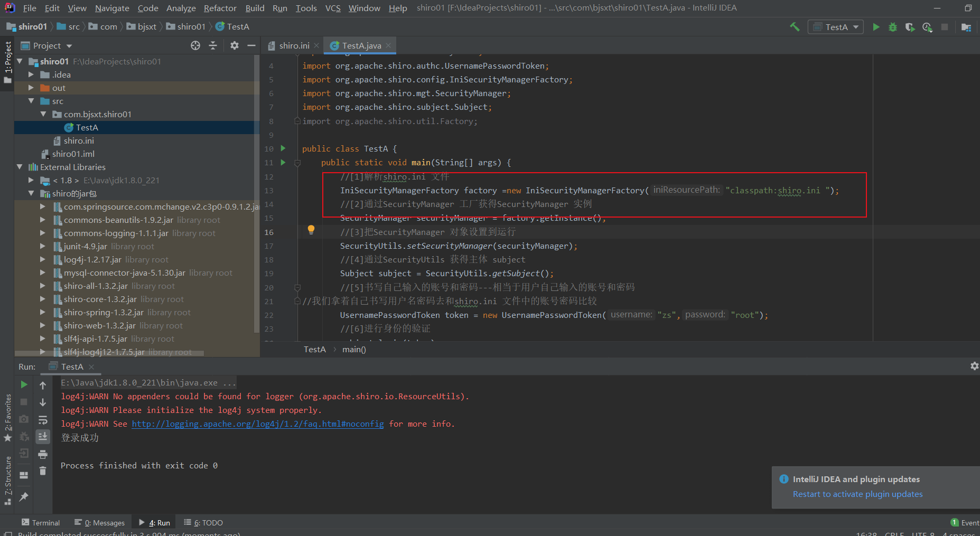
Task: Switch to the shiro.ini editor tab
Action: pos(294,45)
